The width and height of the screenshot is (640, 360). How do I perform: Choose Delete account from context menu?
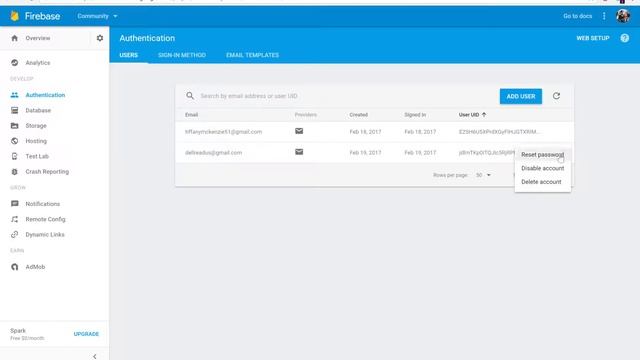pos(542,182)
